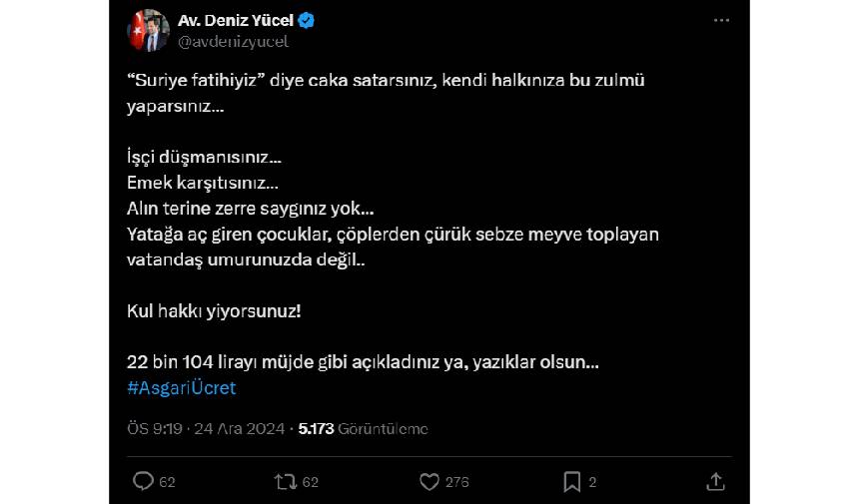Click the 276 likes count
The width and height of the screenshot is (859, 504).
tap(457, 482)
